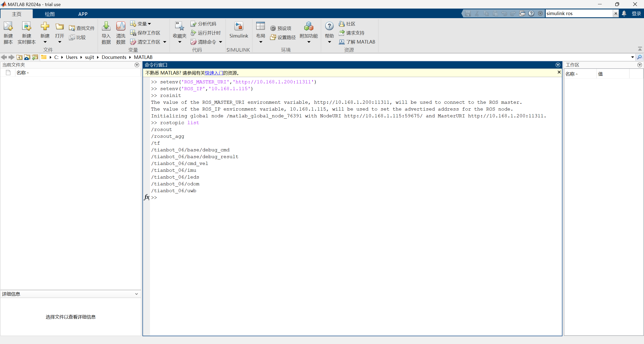Click Request Support (请求支持)

[352, 33]
